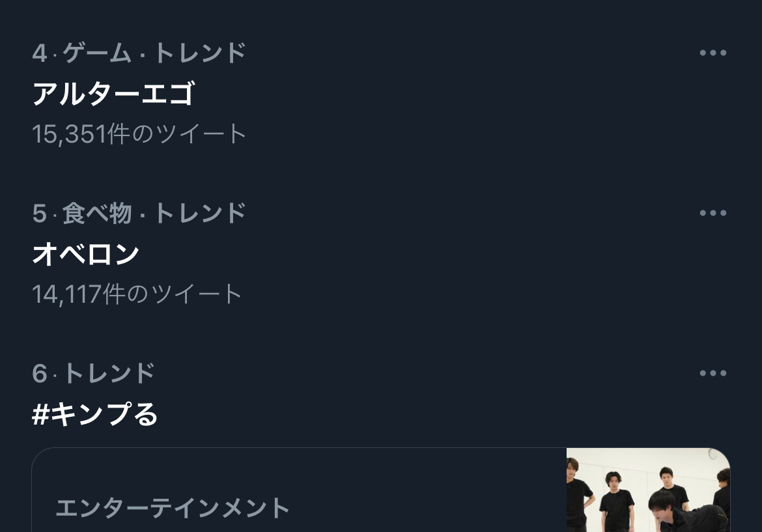The height and width of the screenshot is (532, 762).
Task: Open the アルターエゴ trend
Action: click(114, 93)
